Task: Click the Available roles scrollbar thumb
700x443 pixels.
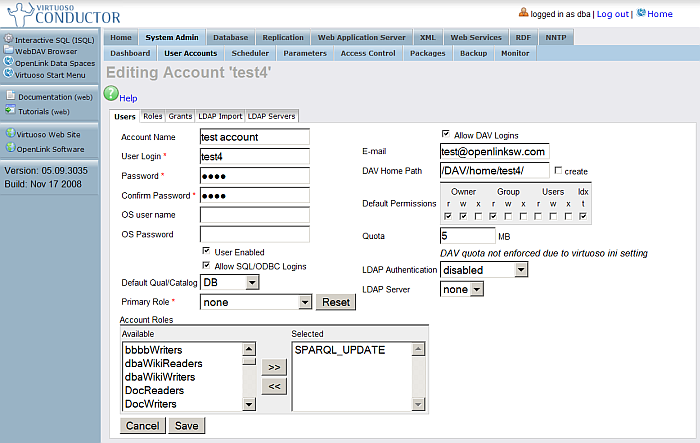Action: click(x=249, y=361)
